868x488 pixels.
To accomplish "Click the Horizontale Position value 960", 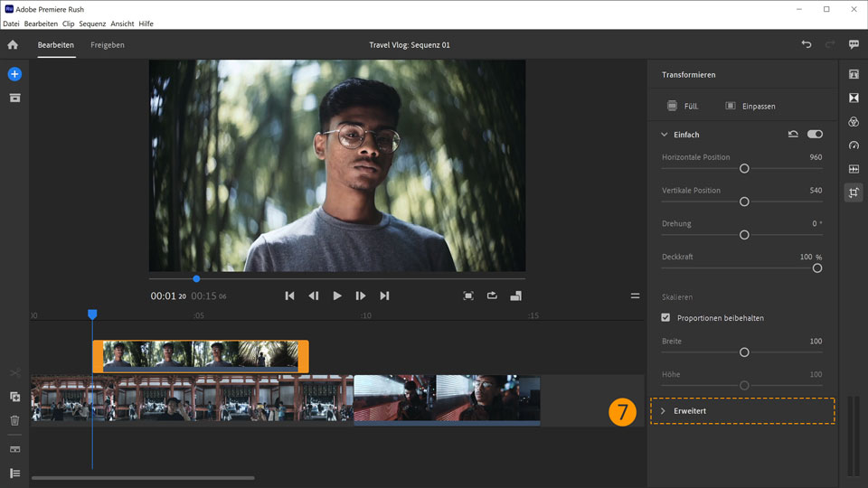I will tap(816, 157).
